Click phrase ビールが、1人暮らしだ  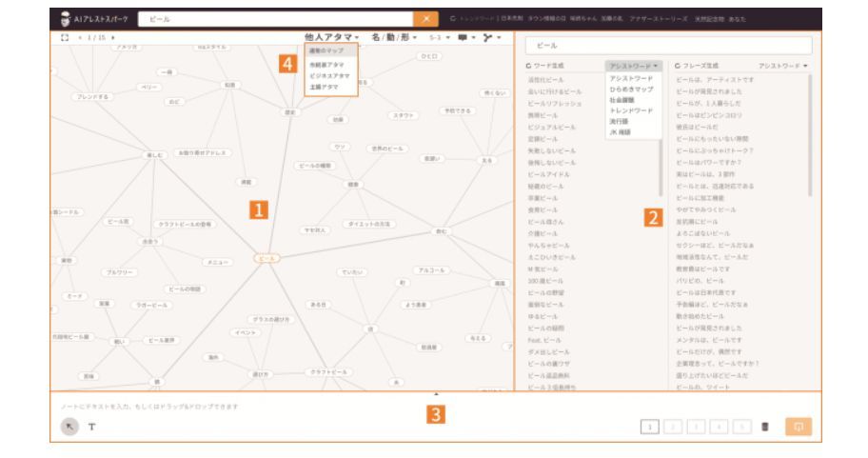[708, 104]
